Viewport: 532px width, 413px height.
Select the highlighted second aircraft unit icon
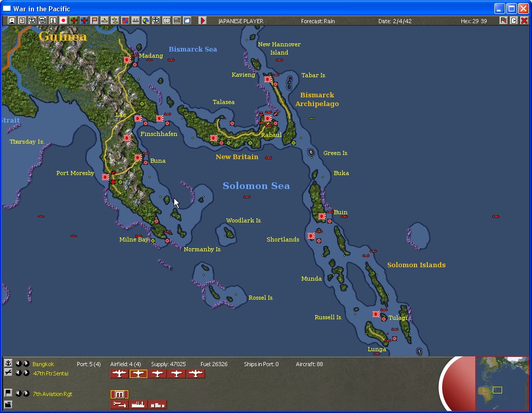139,374
